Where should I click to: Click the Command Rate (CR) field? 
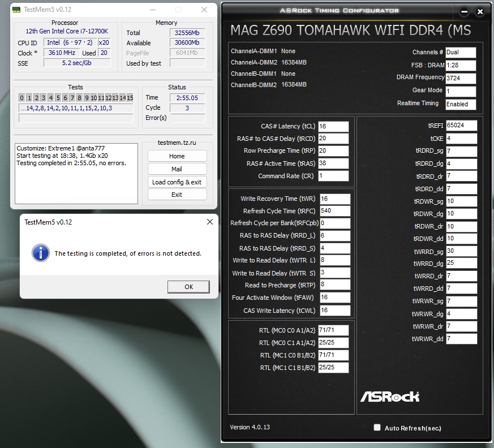[333, 176]
